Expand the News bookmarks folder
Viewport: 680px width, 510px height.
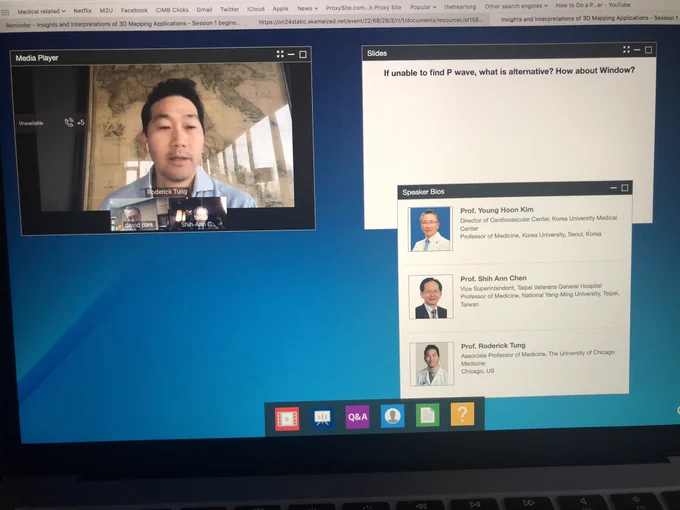(x=307, y=8)
